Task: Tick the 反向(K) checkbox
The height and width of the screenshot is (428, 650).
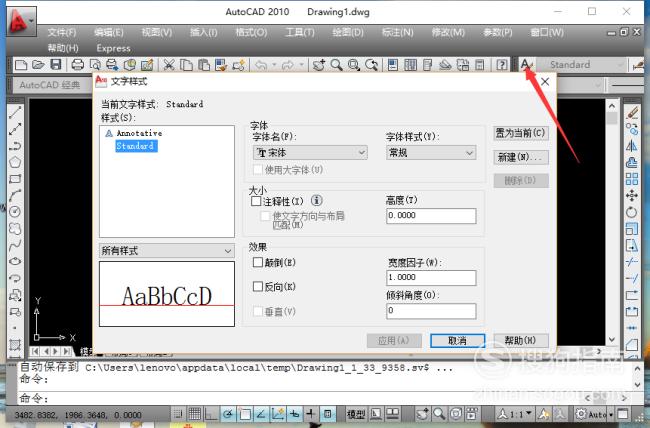Action: [257, 287]
